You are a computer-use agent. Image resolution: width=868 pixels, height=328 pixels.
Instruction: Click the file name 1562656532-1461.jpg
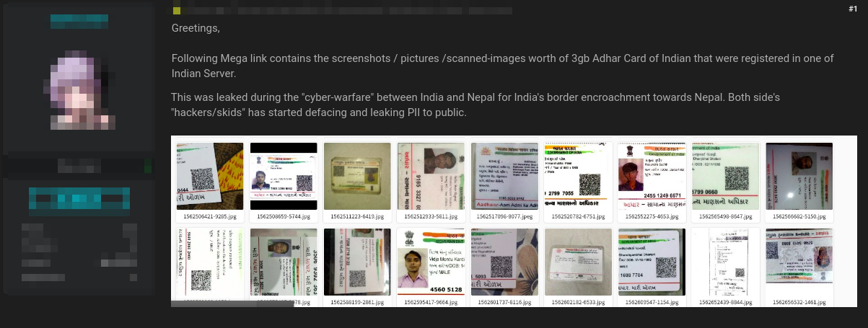tap(799, 302)
